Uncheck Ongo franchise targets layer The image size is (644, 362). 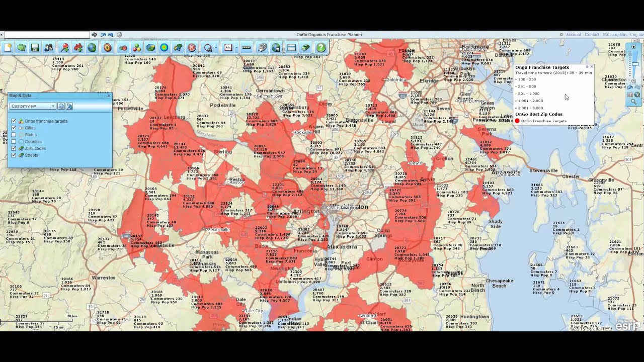14,121
